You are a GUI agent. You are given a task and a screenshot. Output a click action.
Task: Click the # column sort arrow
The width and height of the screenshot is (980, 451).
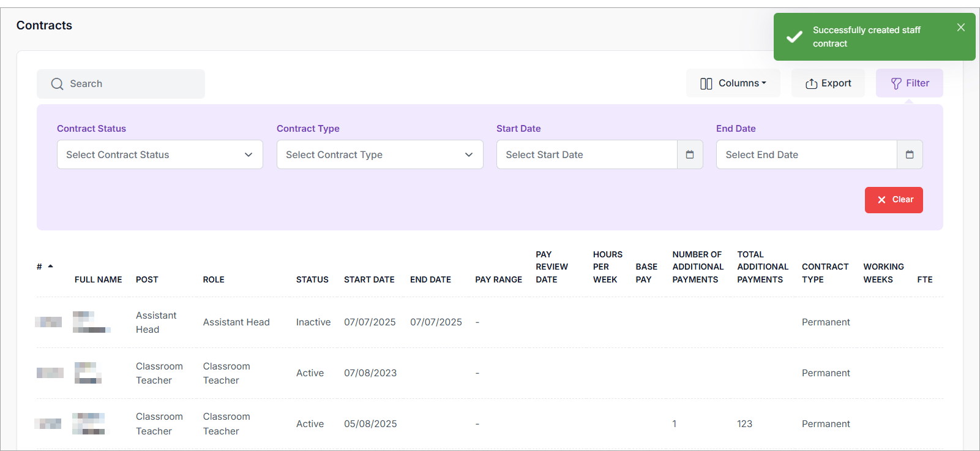51,267
